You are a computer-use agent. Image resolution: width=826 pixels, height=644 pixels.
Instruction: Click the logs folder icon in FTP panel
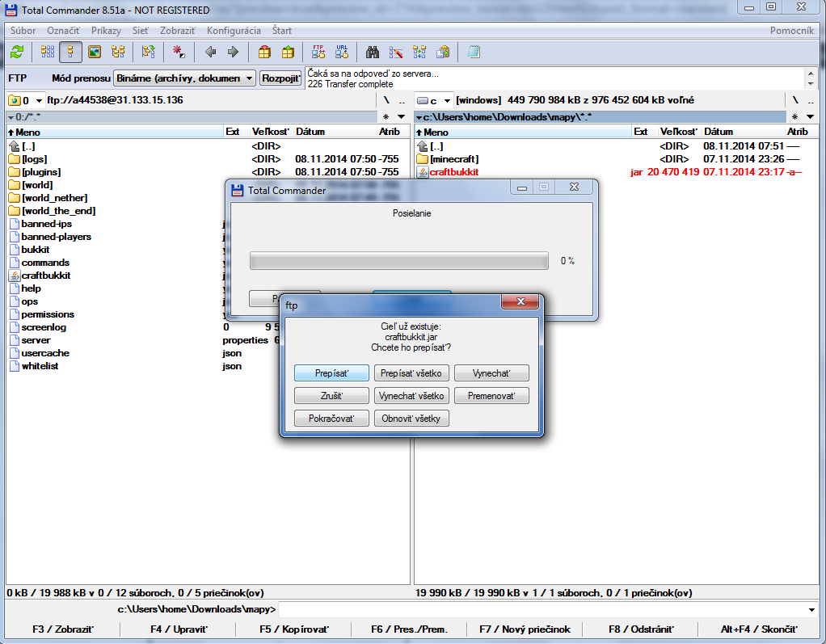click(x=15, y=159)
